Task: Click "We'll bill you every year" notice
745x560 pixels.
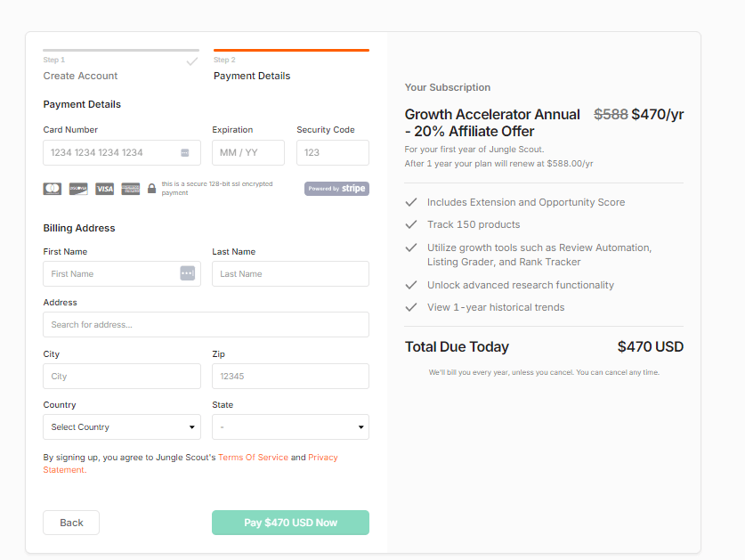Action: (544, 372)
